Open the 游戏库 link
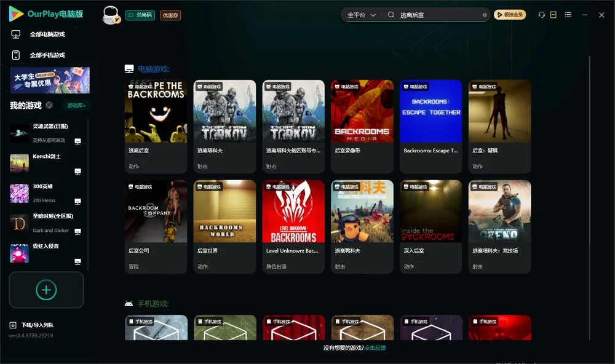This screenshot has width=615, height=364. pyautogui.click(x=76, y=106)
